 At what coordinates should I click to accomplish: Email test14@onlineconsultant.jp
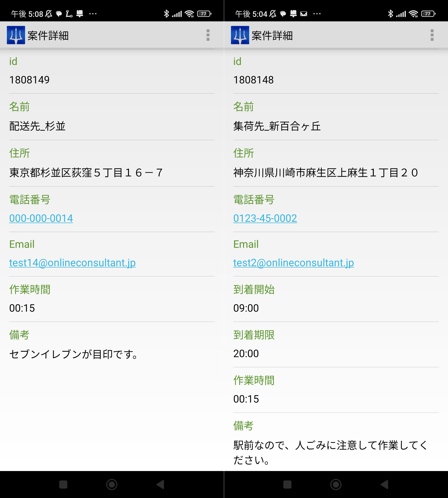(72, 263)
